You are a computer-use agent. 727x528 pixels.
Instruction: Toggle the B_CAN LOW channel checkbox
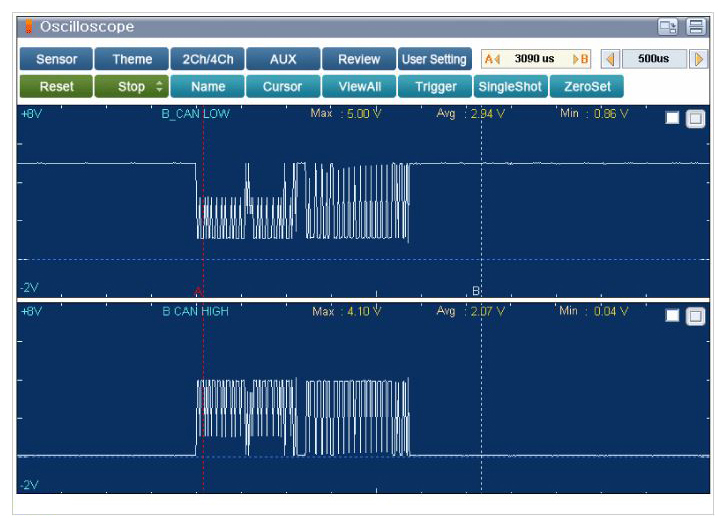click(x=672, y=118)
